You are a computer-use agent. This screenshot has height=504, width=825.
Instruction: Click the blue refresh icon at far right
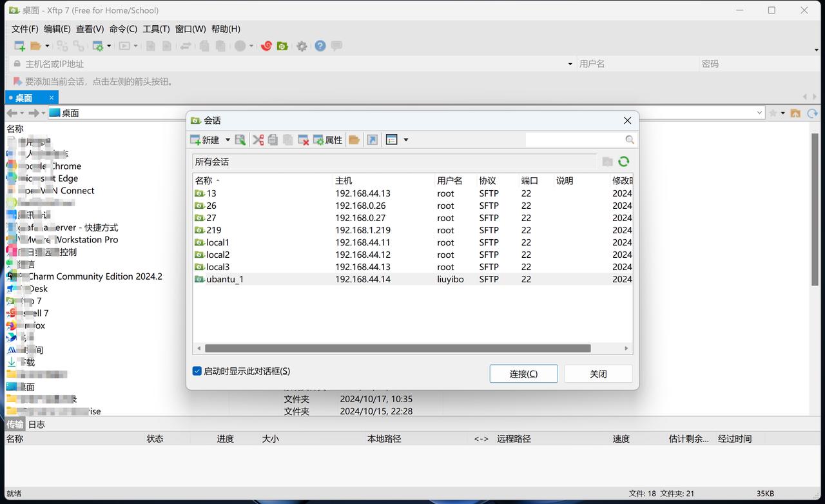click(812, 113)
